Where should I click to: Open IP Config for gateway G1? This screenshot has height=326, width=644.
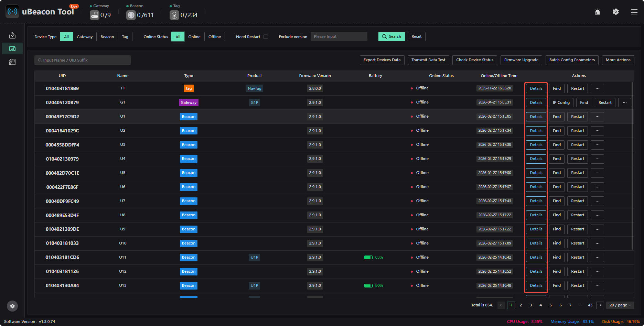(561, 102)
